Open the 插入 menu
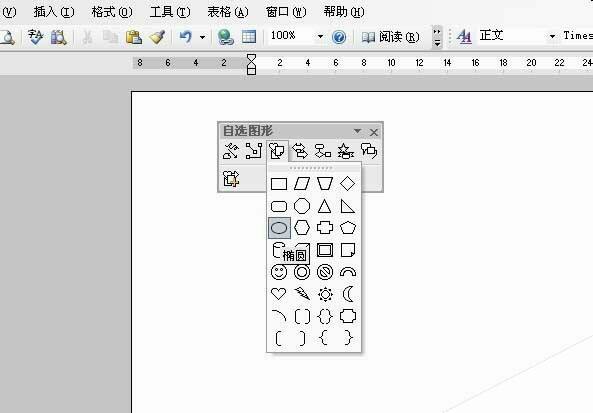Image resolution: width=593 pixels, height=413 pixels. (54, 12)
